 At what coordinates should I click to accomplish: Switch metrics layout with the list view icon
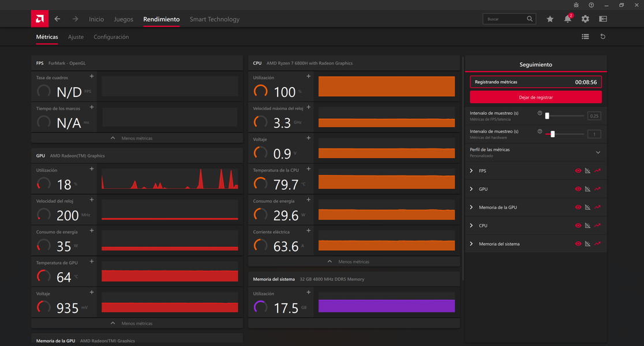pyautogui.click(x=585, y=37)
